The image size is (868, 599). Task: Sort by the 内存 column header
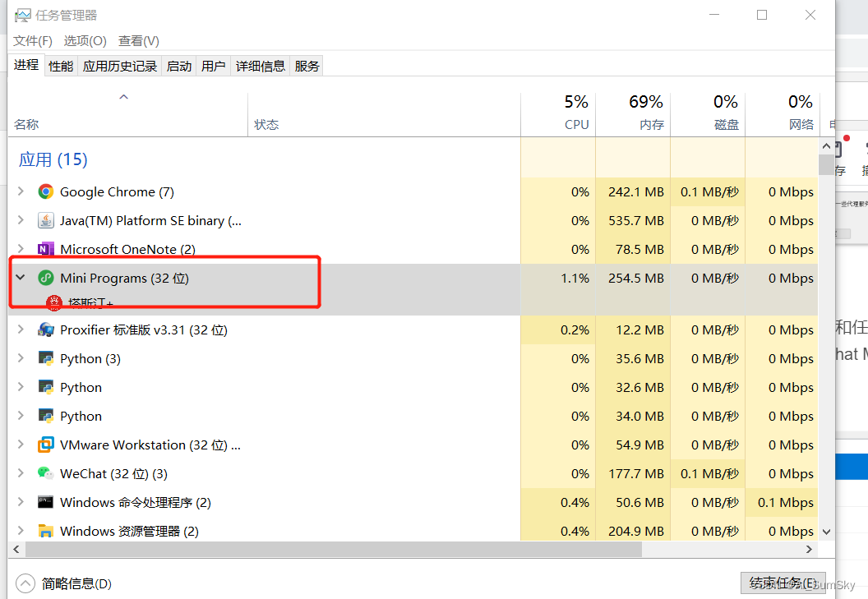pyautogui.click(x=633, y=114)
